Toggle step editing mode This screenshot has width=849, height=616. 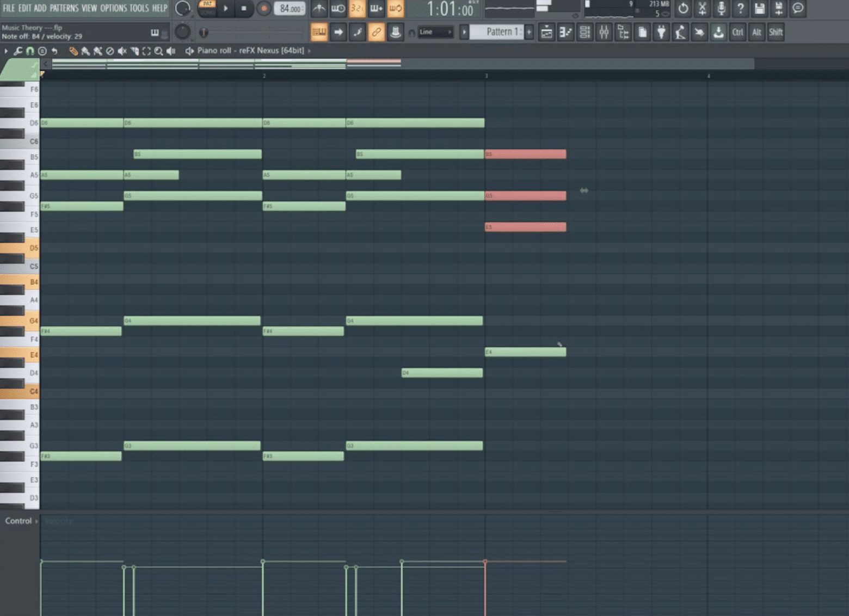coord(358,32)
